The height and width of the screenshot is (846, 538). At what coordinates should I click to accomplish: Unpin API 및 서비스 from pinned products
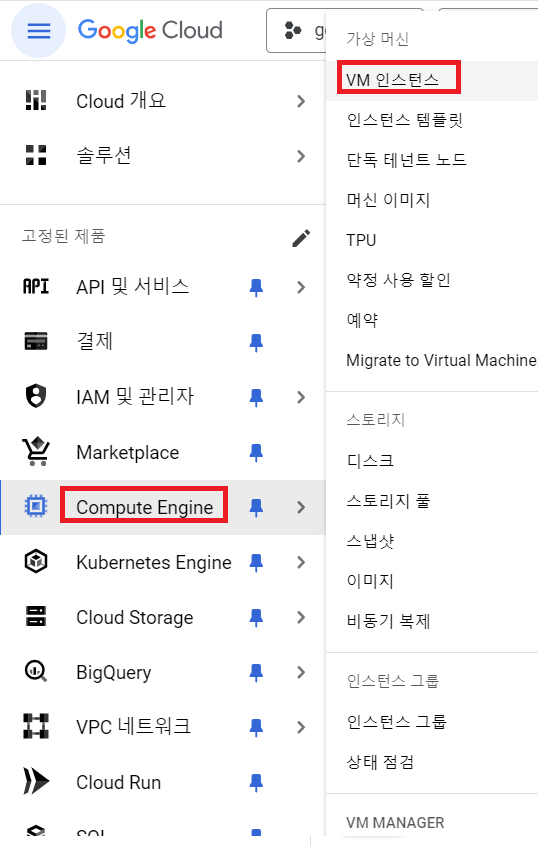256,288
